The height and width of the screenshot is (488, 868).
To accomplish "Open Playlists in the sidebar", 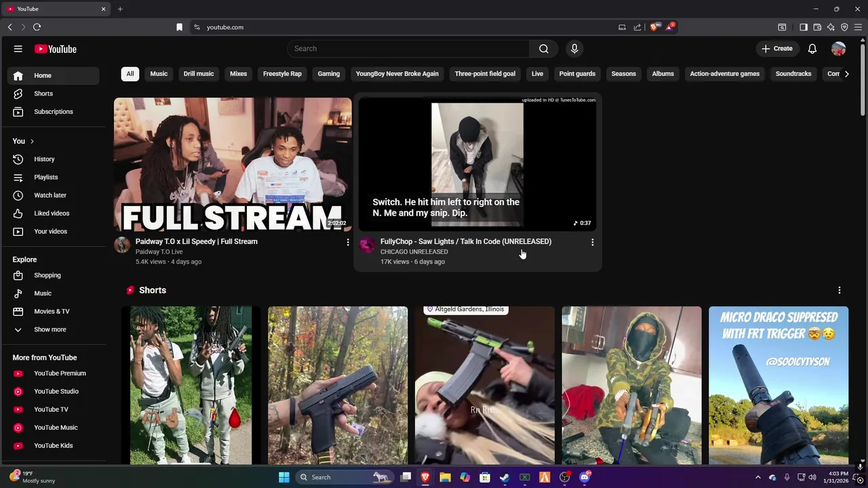I will [54, 177].
